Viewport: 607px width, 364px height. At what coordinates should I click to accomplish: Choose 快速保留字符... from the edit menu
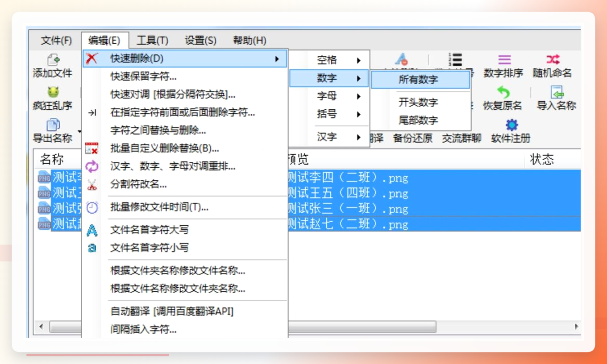point(185,77)
